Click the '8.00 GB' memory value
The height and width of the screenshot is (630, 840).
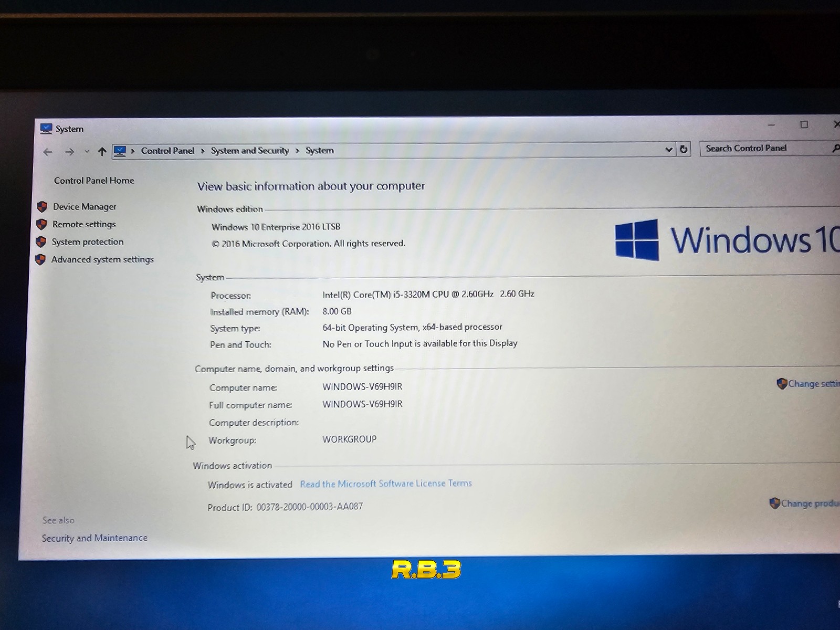click(x=337, y=311)
